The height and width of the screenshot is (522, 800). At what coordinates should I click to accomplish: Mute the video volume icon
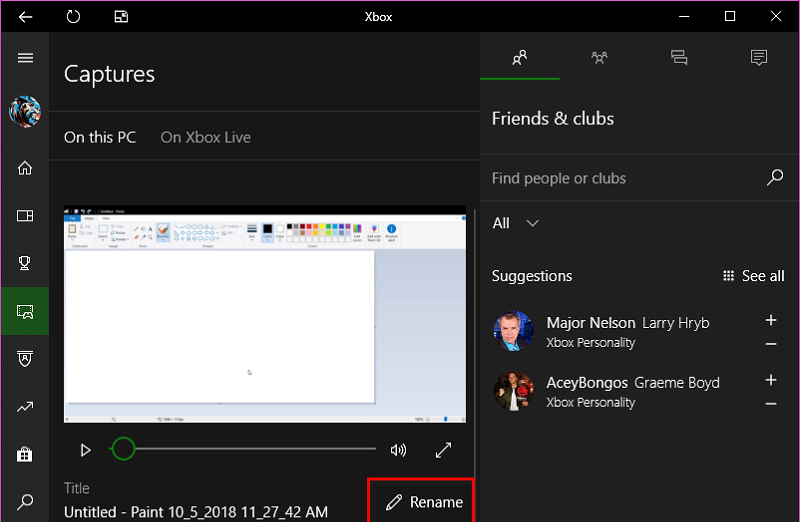(x=398, y=450)
